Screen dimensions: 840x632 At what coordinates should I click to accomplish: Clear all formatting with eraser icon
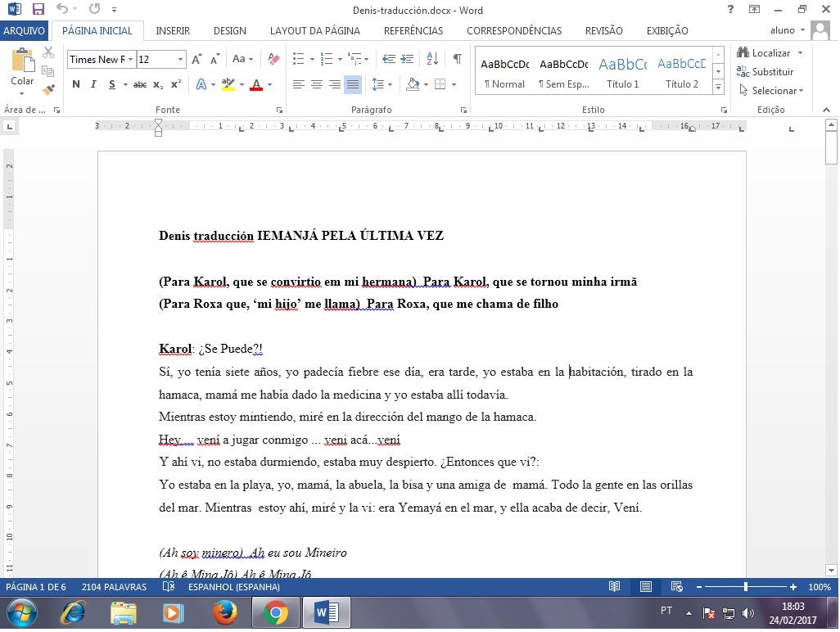[273, 59]
